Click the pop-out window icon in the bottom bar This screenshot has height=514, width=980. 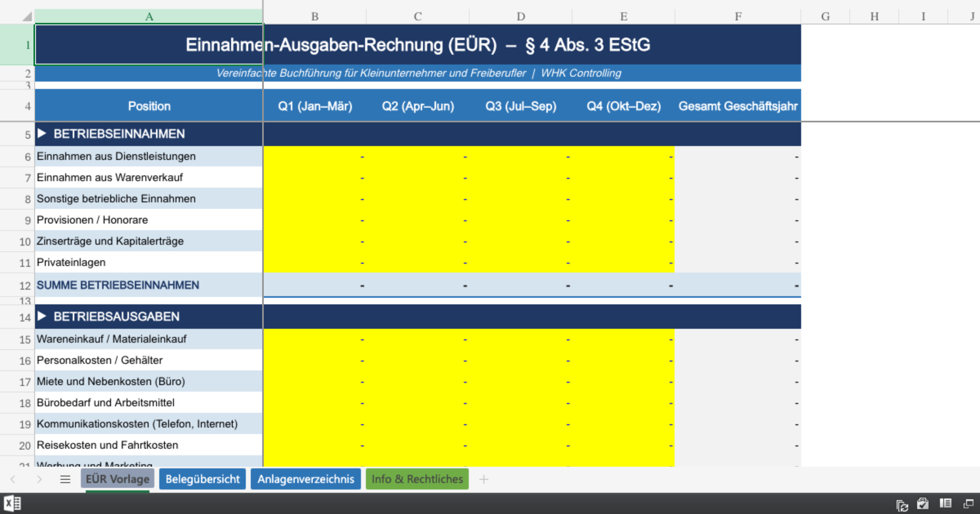(968, 504)
